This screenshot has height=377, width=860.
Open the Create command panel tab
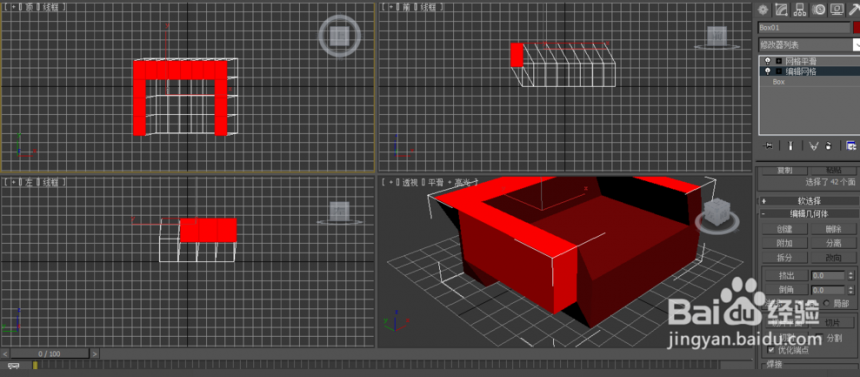762,9
